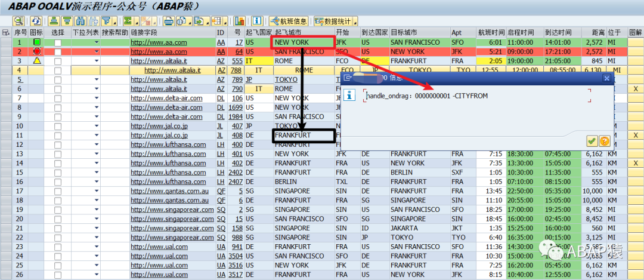Confirm the info dialog with green checkmark
Viewport: 644px width, 280px height.
(x=592, y=141)
